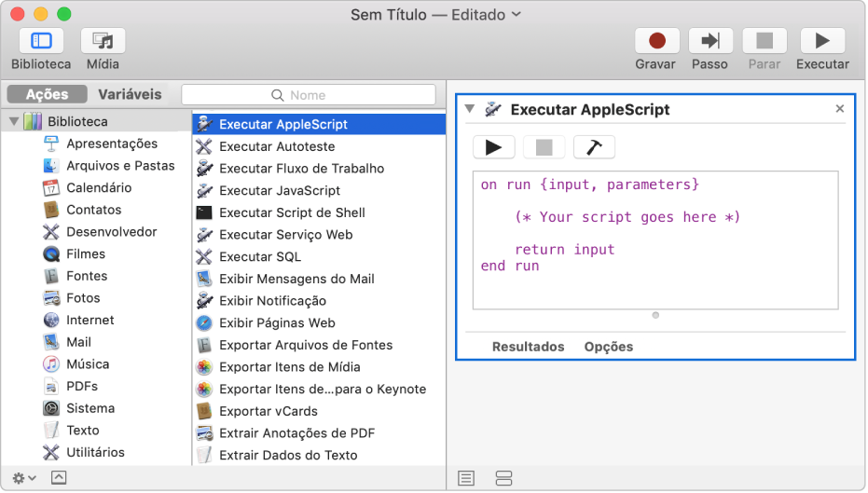The height and width of the screenshot is (493, 868).
Task: Switch to the Variáveis tab
Action: pyautogui.click(x=130, y=94)
